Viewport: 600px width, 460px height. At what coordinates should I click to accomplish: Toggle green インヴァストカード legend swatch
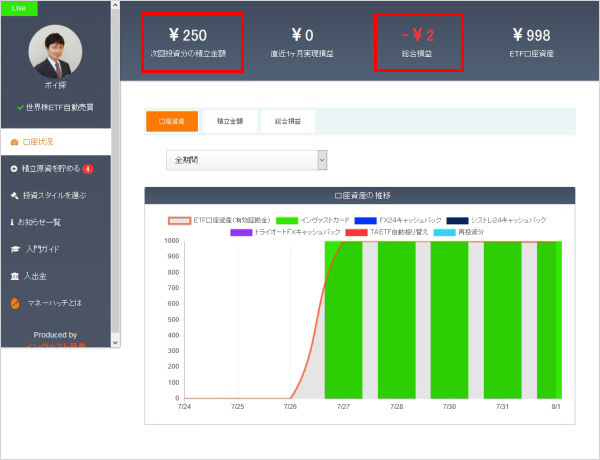click(287, 220)
